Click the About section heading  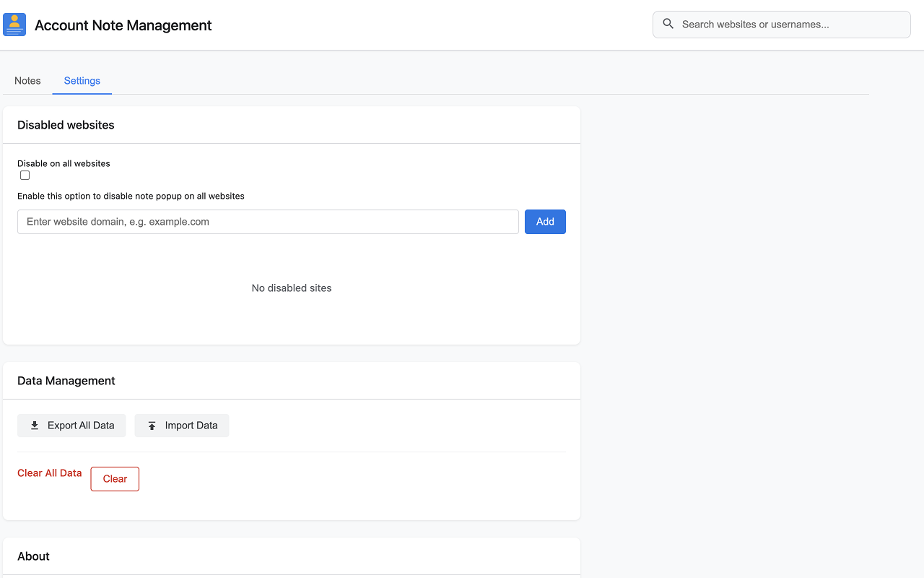tap(33, 556)
